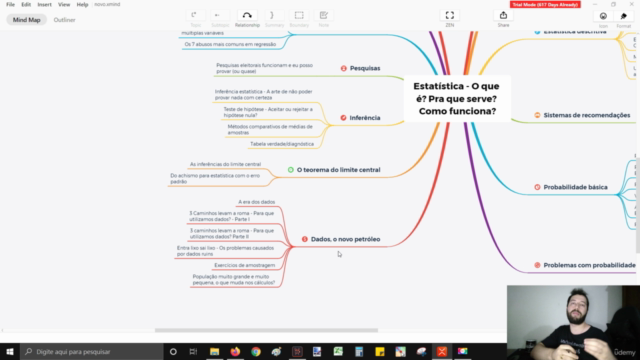The width and height of the screenshot is (640, 360).
Task: Click the marker icon beside Inferência
Action: [x=343, y=118]
